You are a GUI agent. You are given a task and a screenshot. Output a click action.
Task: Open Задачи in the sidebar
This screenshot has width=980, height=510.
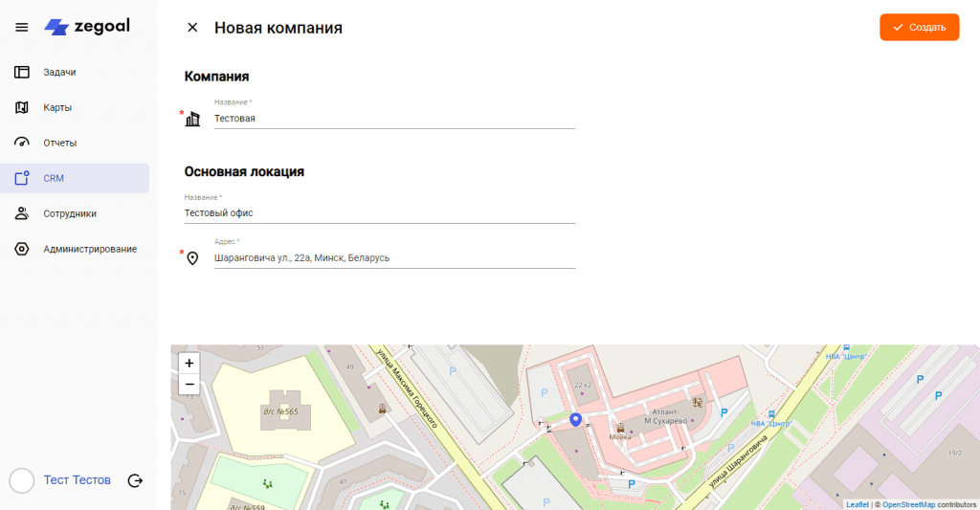click(59, 72)
